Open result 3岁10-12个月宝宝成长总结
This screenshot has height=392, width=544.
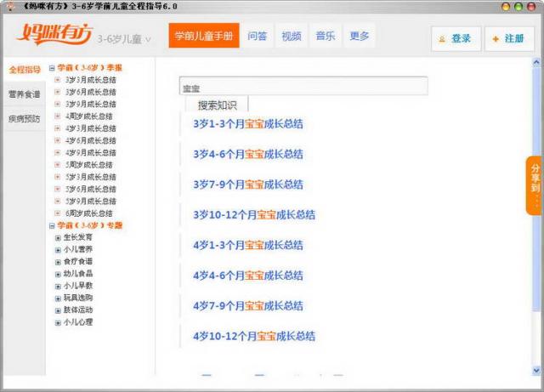(254, 214)
